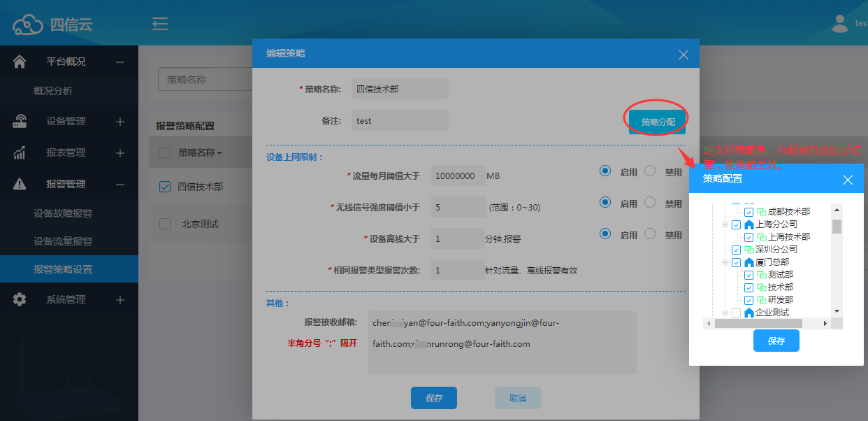Viewport: 868px width, 421px height.
Task: Click the 平台概况 home icon
Action: tap(20, 62)
